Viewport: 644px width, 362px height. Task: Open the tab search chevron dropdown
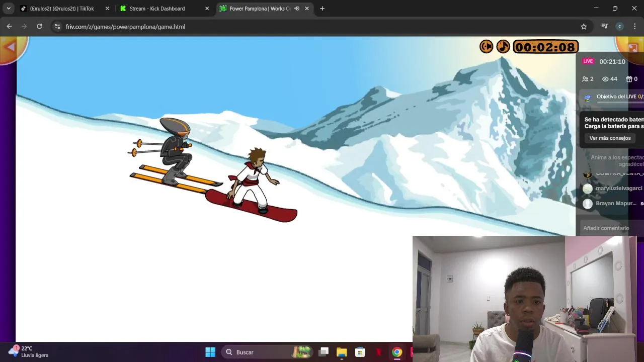(x=8, y=9)
